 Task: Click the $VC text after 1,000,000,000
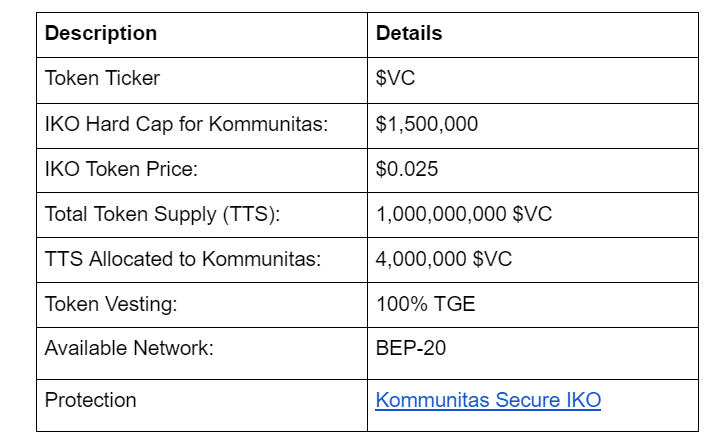click(531, 214)
